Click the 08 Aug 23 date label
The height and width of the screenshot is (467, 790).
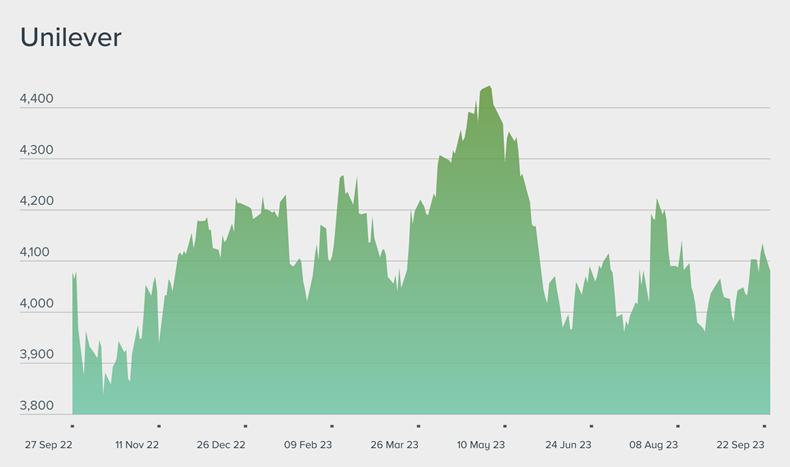point(654,445)
